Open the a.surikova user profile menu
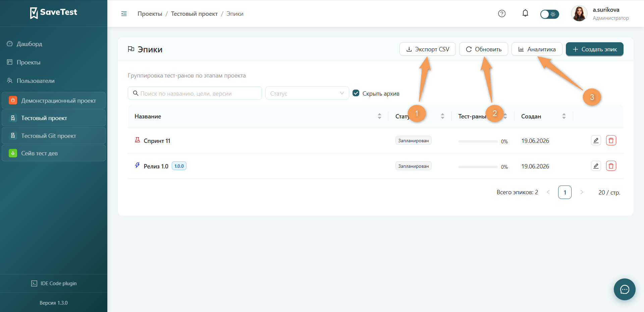 [x=600, y=14]
